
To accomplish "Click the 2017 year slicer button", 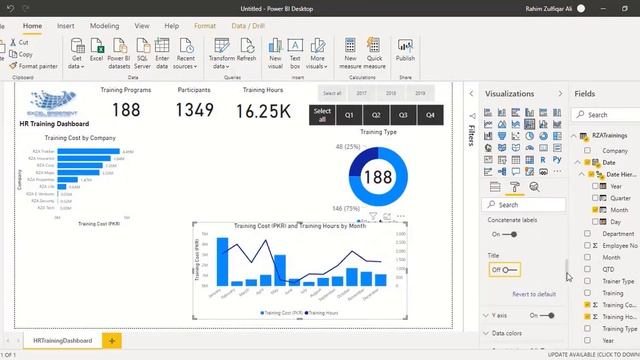I will (361, 93).
